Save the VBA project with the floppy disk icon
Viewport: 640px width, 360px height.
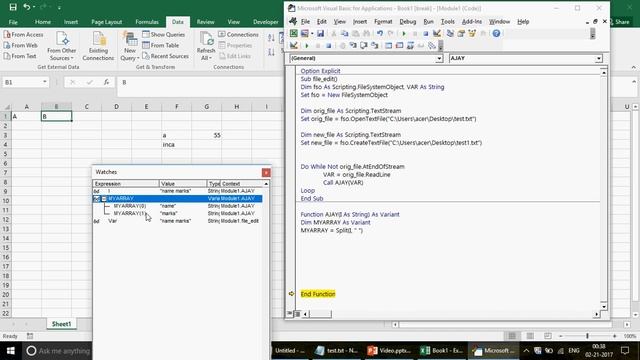click(320, 33)
